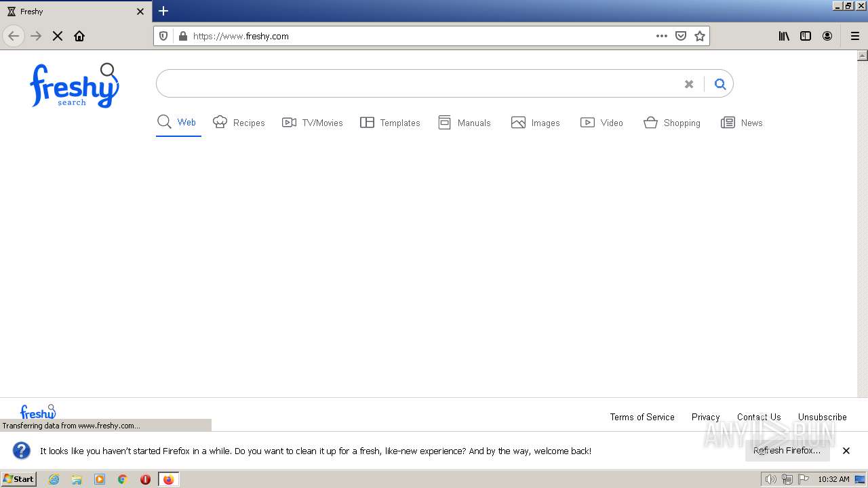View site security padlock info
The width and height of the screenshot is (868, 488).
(182, 36)
